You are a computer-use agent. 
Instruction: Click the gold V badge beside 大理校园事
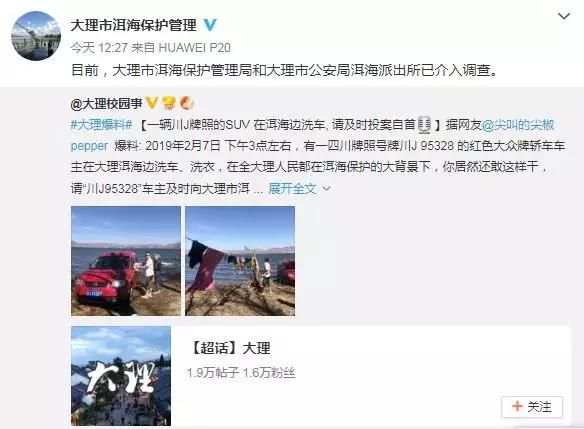click(x=152, y=102)
